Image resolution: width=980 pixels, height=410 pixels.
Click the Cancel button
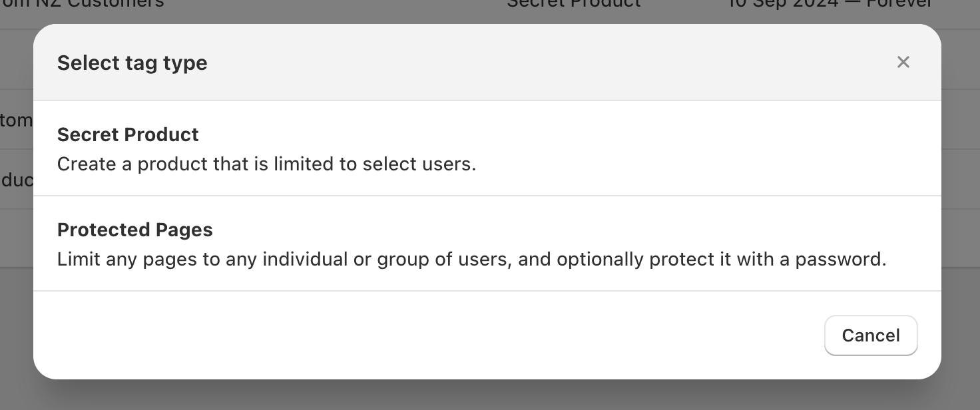[871, 335]
